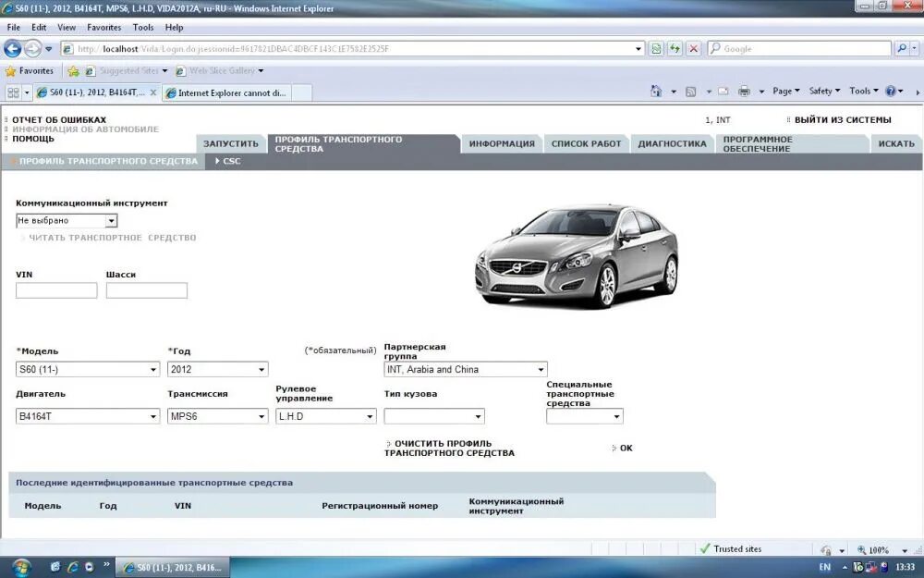924x578 pixels.
Task: Switch to Internet Explorer cannot display tab
Action: pyautogui.click(x=226, y=92)
